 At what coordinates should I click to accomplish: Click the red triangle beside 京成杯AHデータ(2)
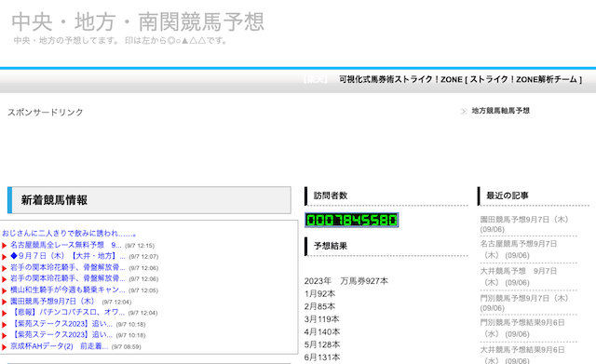tap(5, 347)
